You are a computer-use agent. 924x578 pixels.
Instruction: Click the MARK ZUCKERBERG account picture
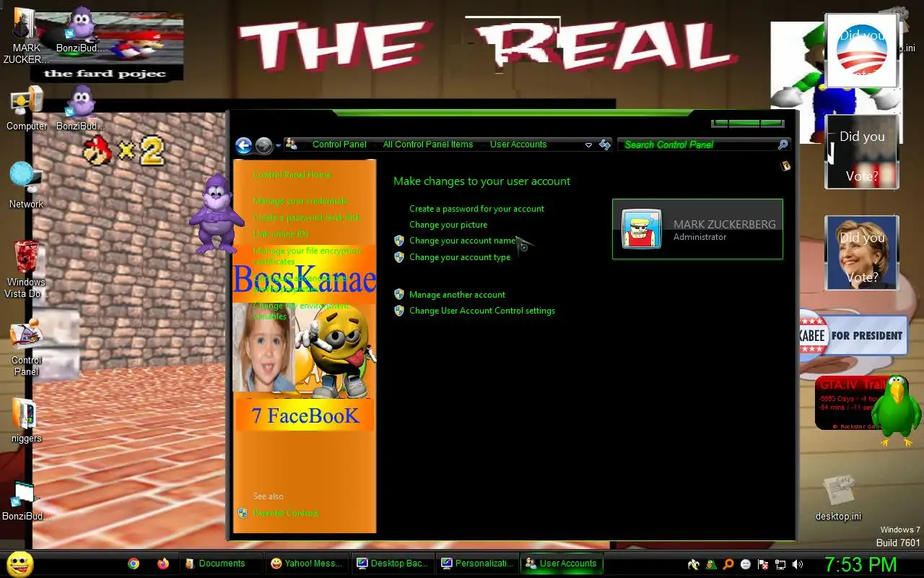pos(642,229)
